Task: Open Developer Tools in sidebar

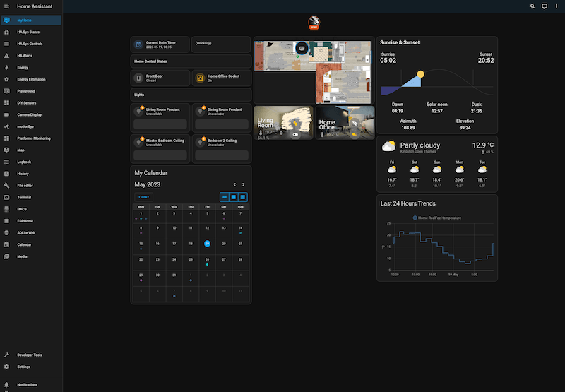Action: click(x=30, y=355)
